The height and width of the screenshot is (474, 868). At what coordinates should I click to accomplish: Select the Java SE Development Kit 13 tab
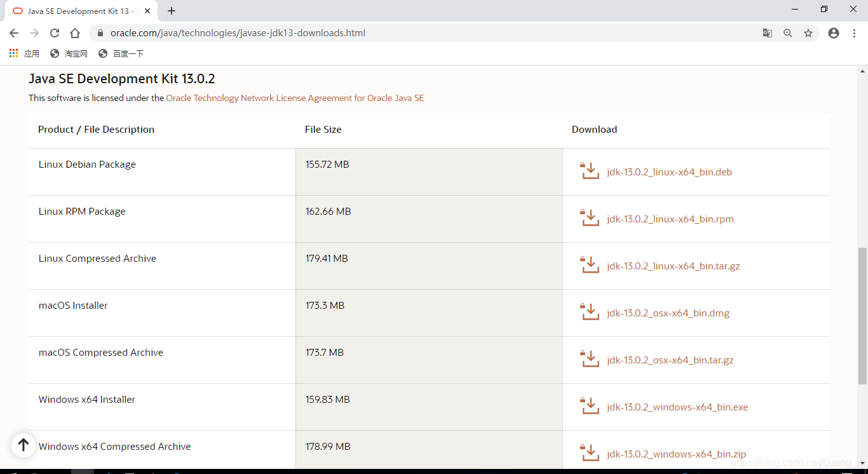[83, 11]
